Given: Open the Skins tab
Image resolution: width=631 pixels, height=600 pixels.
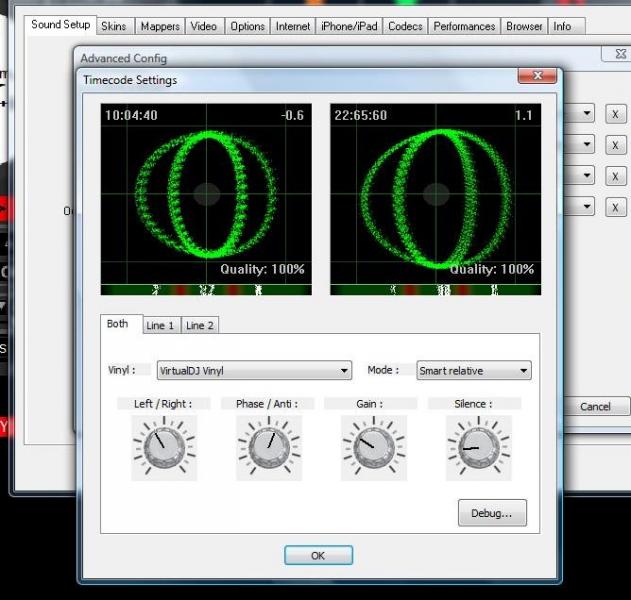Looking at the screenshot, I should 113,27.
